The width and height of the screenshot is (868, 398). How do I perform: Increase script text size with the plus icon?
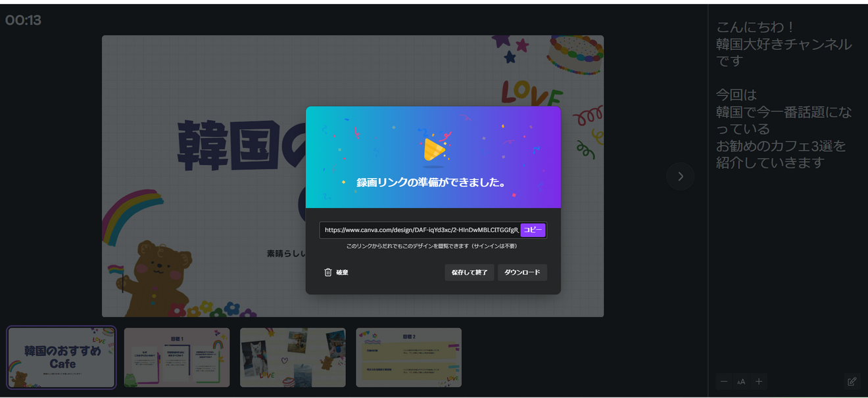[x=759, y=381]
